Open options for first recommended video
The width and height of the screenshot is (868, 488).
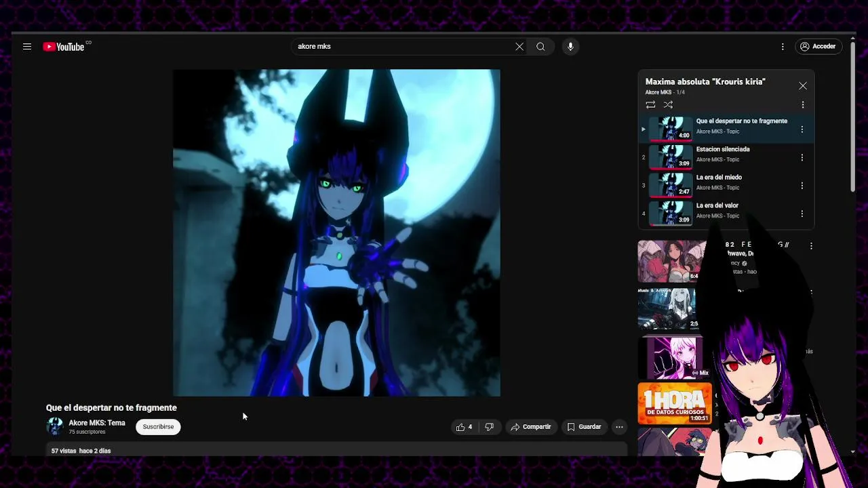[811, 246]
